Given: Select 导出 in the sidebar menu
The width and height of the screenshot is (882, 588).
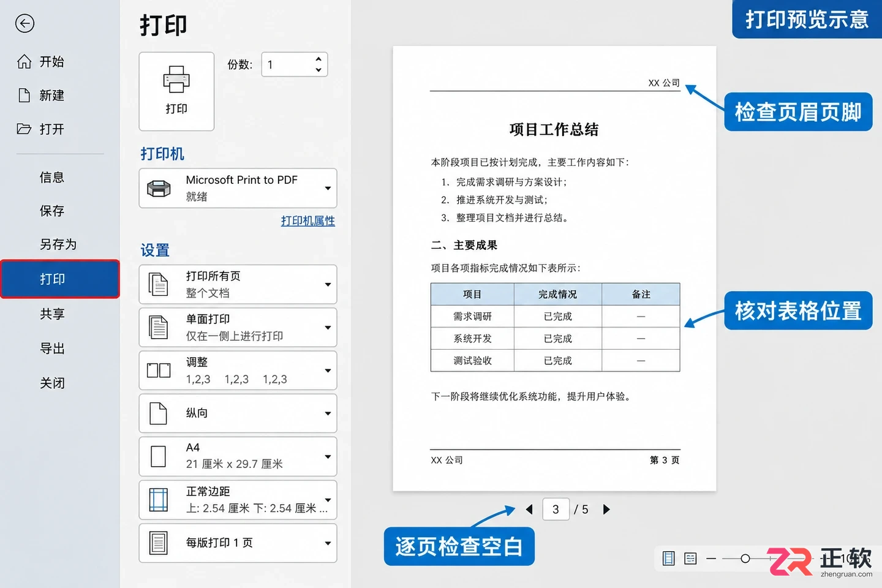Looking at the screenshot, I should (52, 349).
